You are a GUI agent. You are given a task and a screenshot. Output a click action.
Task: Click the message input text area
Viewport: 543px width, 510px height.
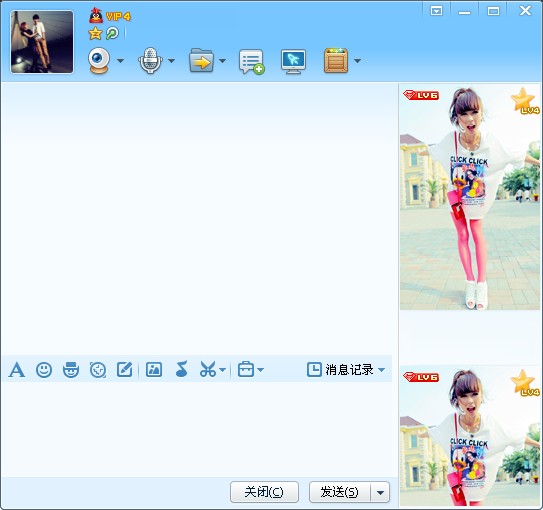point(198,429)
